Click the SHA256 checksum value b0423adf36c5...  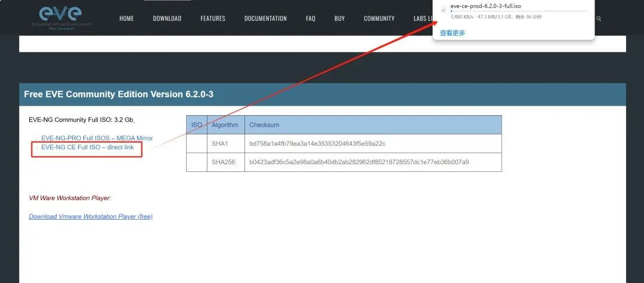coord(359,162)
